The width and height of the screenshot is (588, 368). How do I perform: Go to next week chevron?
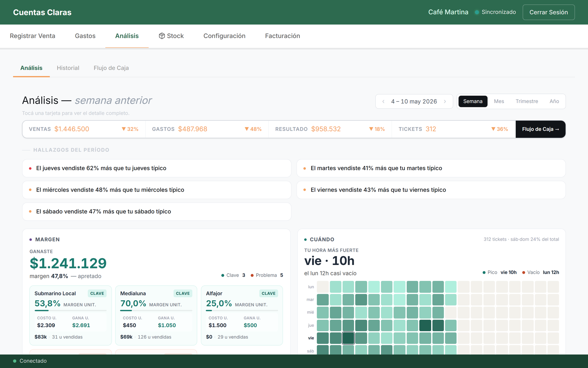point(445,102)
